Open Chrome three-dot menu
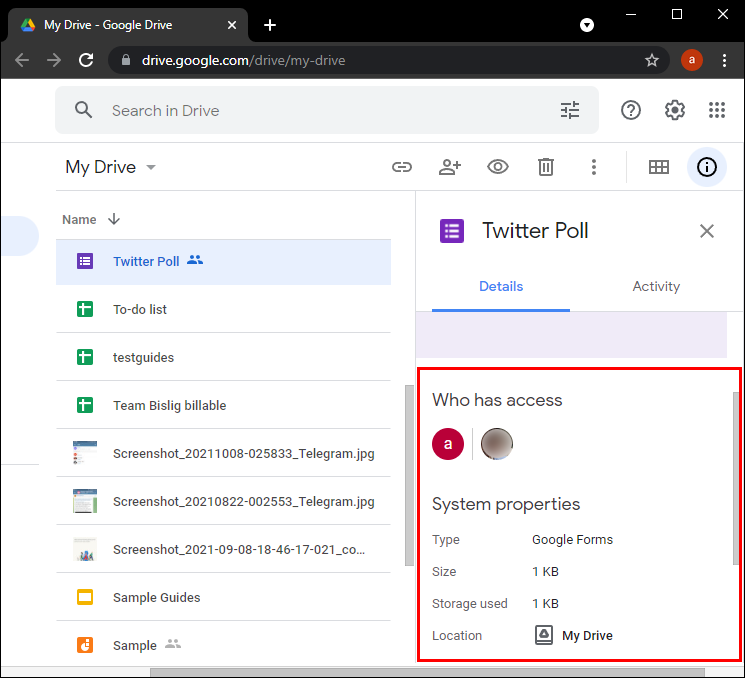 (x=724, y=60)
